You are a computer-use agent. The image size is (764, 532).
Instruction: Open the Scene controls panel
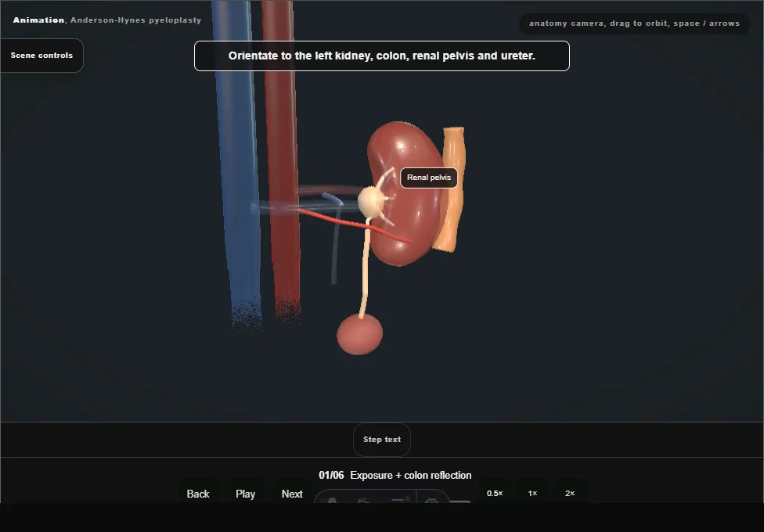click(42, 56)
